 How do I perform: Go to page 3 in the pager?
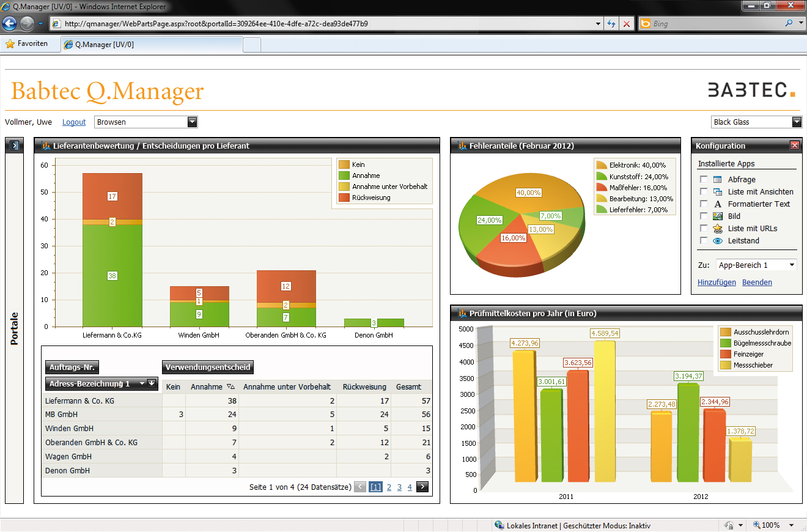coord(399,487)
